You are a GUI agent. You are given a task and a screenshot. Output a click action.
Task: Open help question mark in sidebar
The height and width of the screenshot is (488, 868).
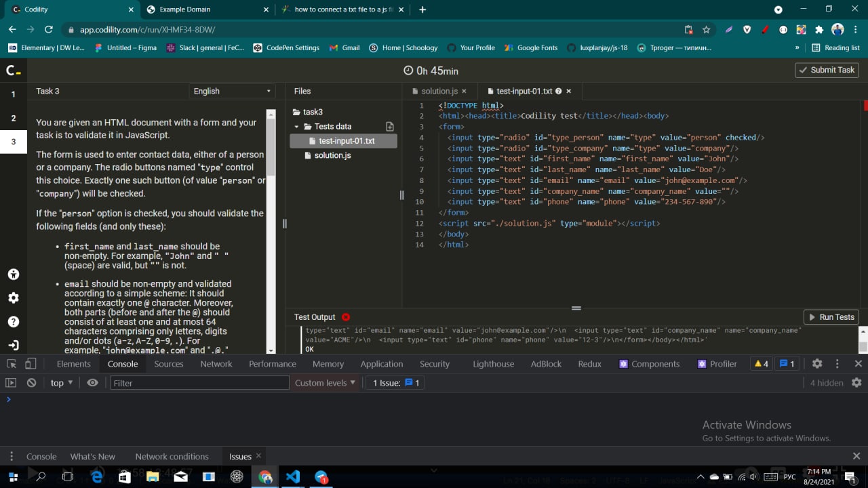(x=14, y=322)
